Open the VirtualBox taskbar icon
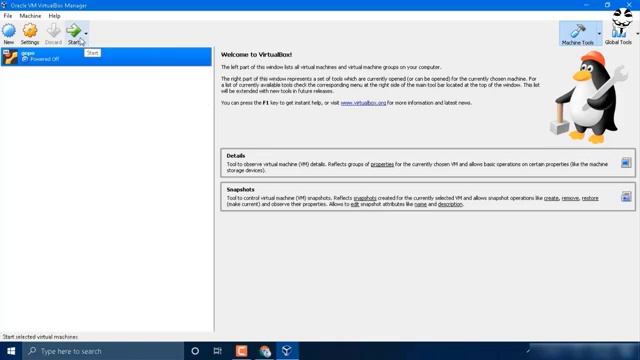Screen dimensions: 640x360 point(287,351)
